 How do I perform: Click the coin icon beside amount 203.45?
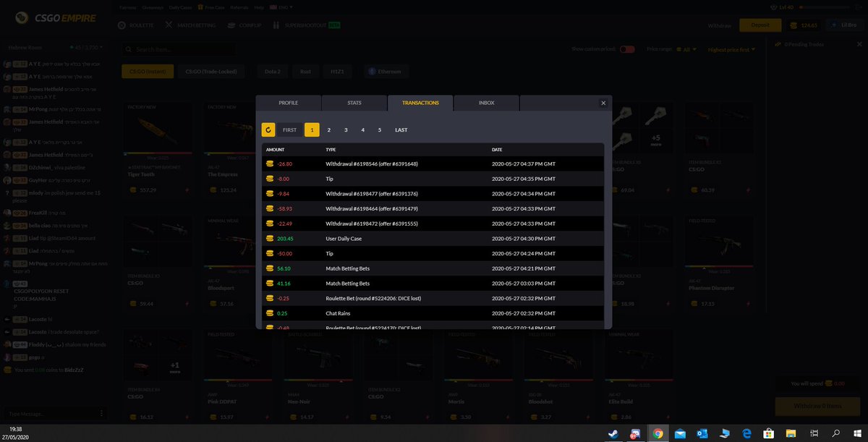[269, 239]
